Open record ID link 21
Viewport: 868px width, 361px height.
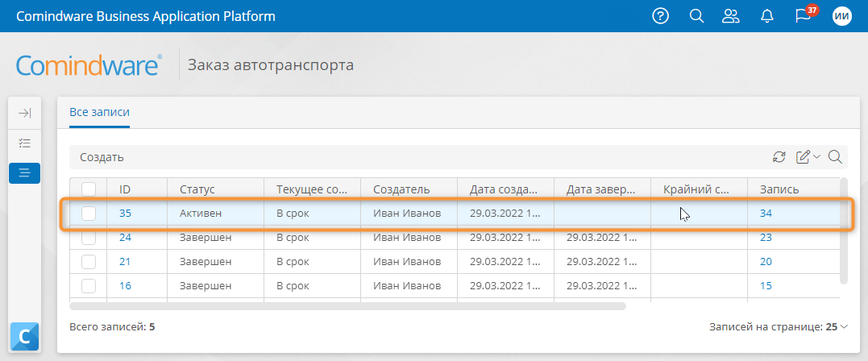pos(125,262)
